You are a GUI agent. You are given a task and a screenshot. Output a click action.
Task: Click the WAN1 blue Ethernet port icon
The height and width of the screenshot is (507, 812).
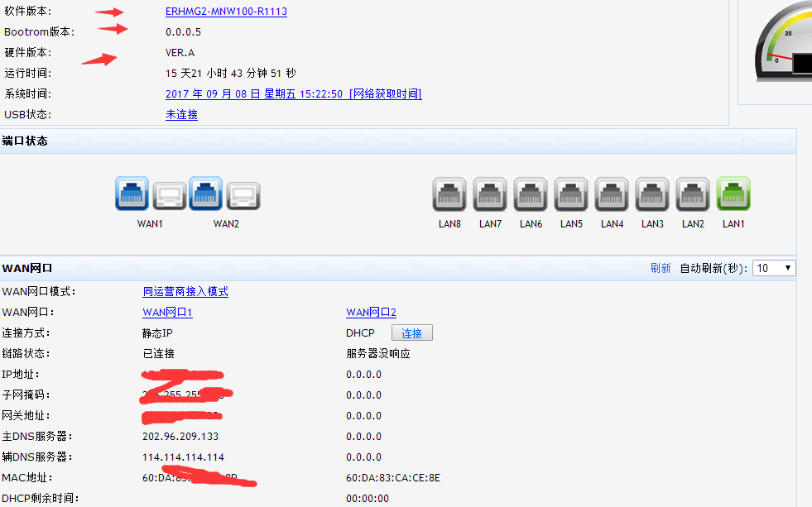tap(132, 194)
